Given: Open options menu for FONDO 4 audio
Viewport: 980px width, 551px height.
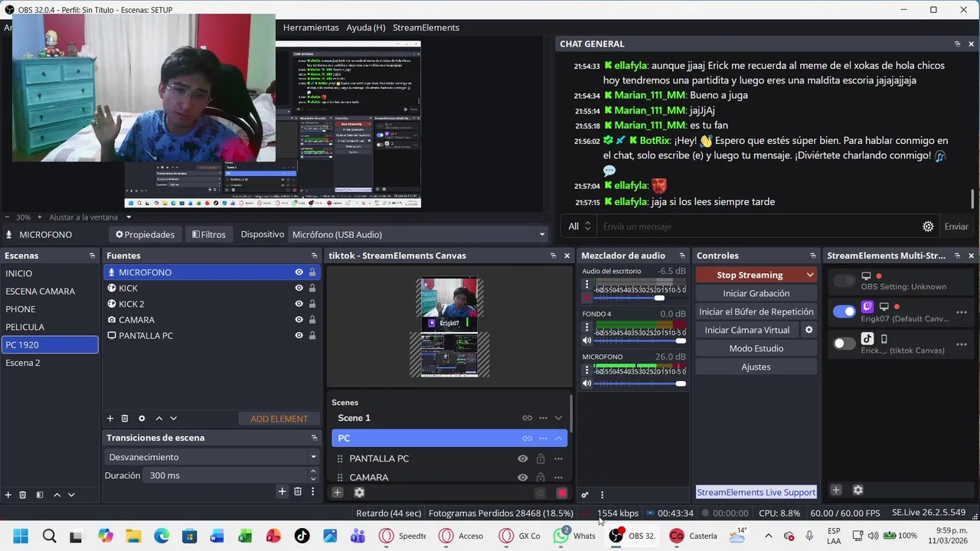Looking at the screenshot, I should (x=587, y=327).
